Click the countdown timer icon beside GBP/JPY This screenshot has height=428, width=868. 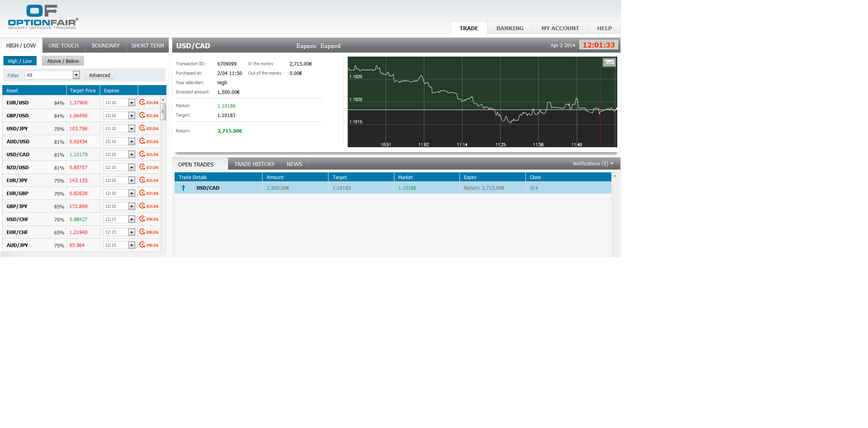click(142, 206)
